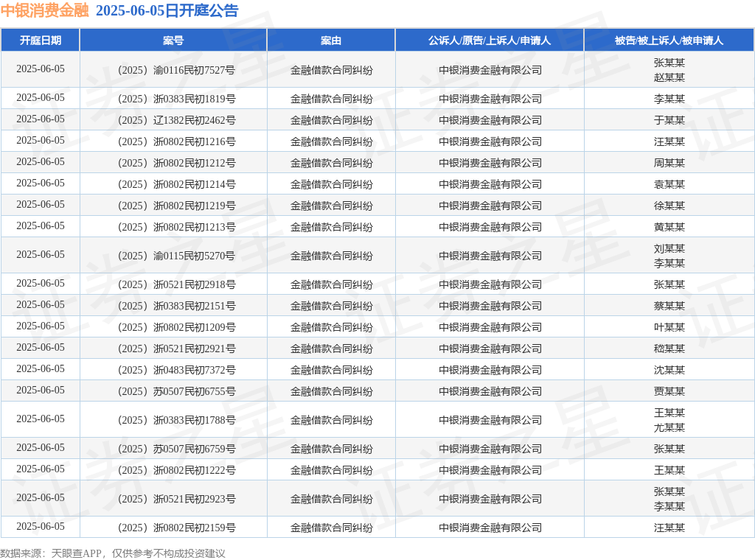Select case number (2025)浙0521民初2921号
The image size is (755, 560).
coord(176,349)
